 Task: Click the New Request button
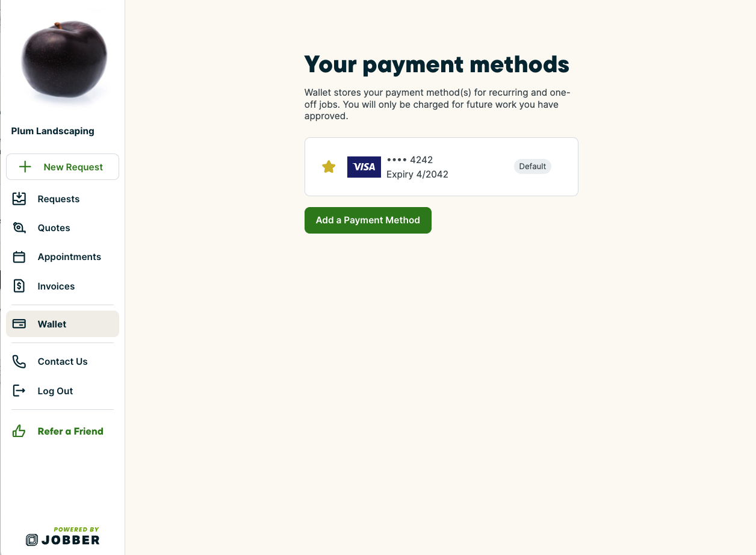point(63,167)
